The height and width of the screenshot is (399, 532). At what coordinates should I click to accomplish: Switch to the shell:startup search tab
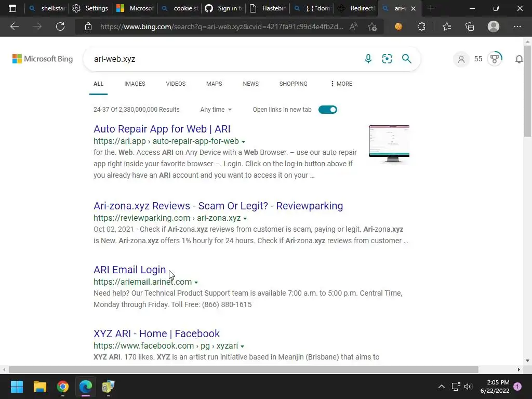[x=47, y=8]
